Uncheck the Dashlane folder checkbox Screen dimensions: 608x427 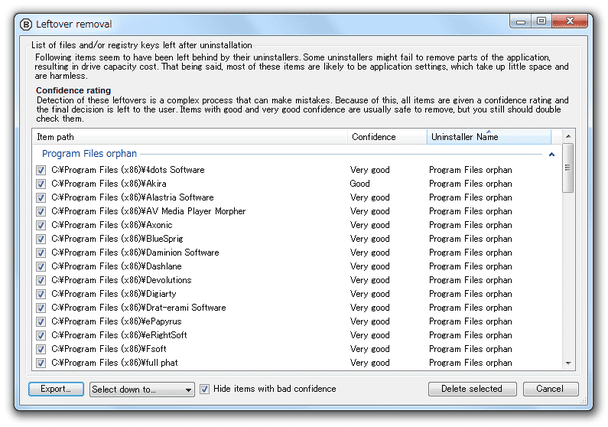tap(41, 266)
